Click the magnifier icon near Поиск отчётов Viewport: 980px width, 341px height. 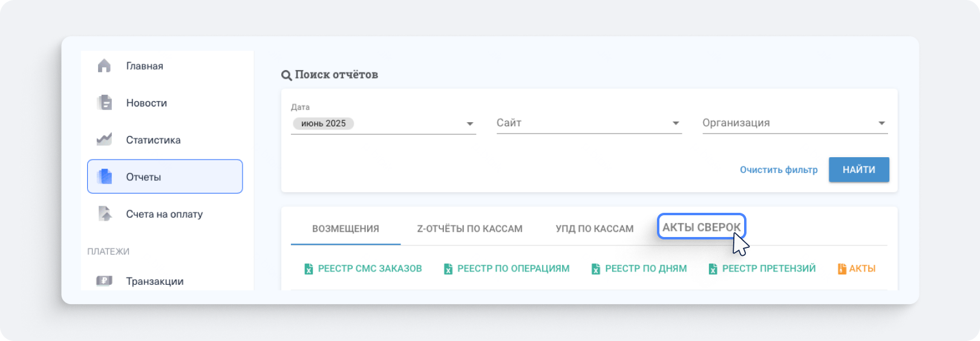pos(286,76)
